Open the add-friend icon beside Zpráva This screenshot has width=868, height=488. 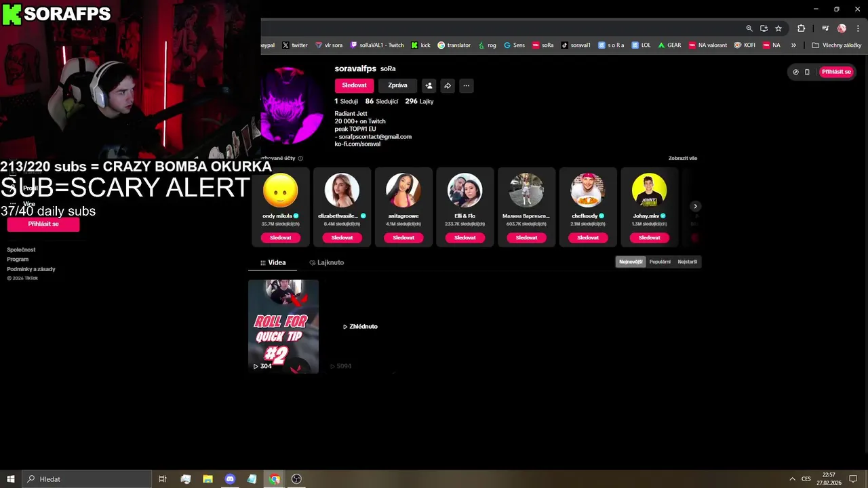pos(429,85)
